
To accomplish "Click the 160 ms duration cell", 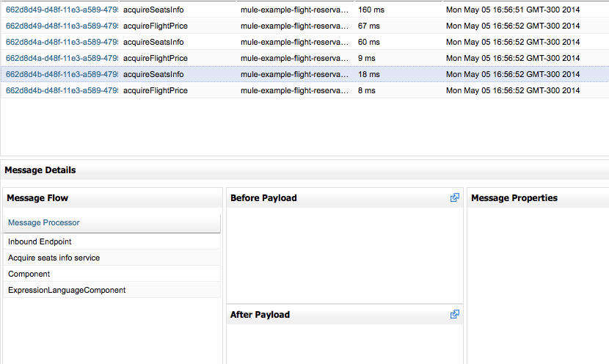I will 368,10.
